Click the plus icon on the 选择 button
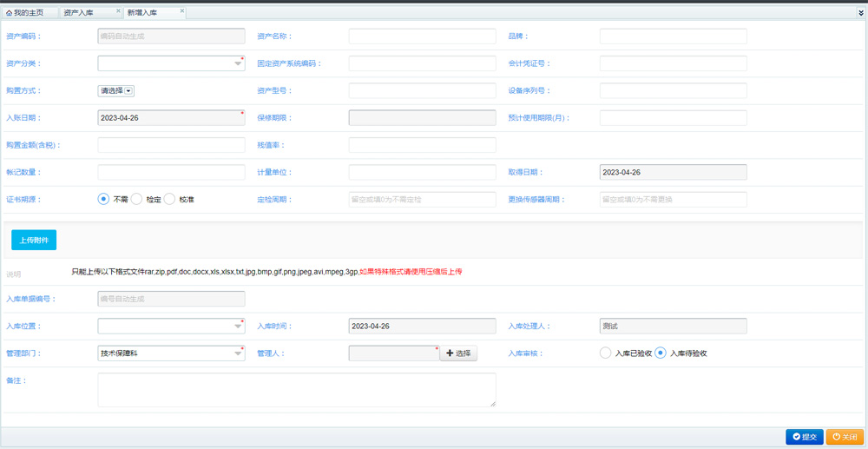Image resolution: width=868 pixels, height=449 pixels. [x=449, y=353]
